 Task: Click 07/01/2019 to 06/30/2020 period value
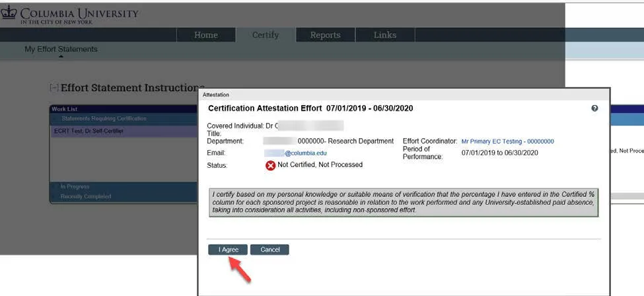click(500, 153)
